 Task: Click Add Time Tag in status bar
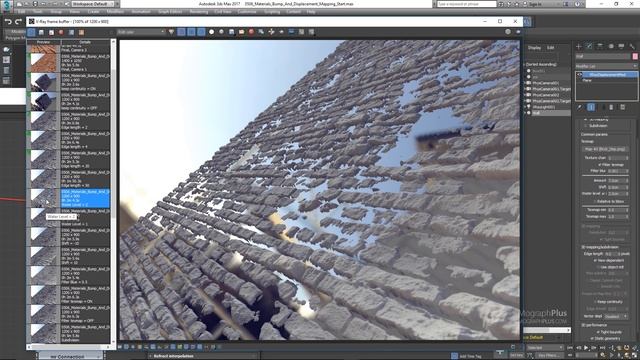coord(470,356)
